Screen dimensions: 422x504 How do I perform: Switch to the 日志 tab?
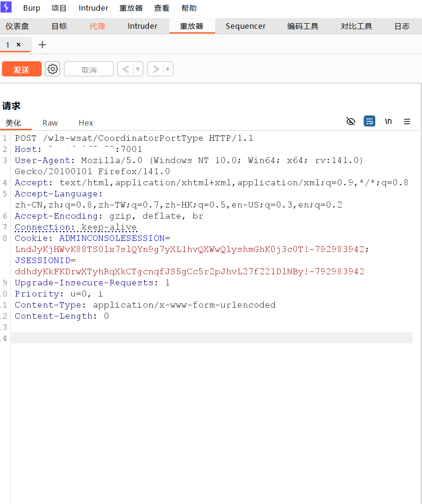click(402, 26)
